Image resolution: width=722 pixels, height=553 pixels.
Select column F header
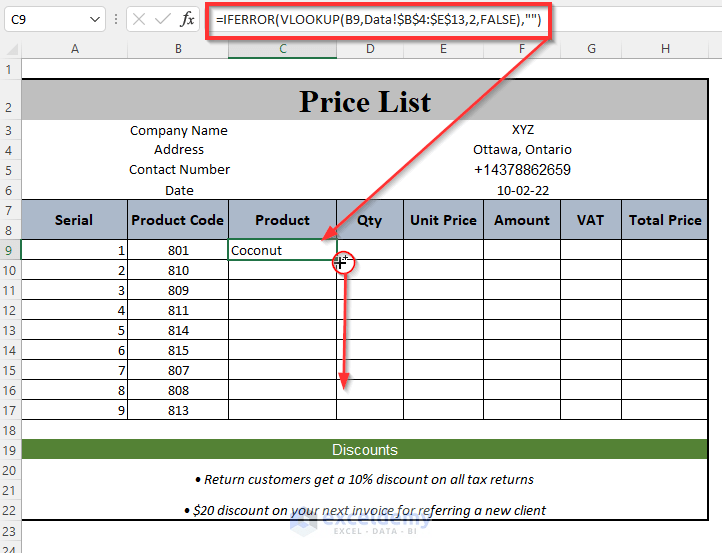[x=522, y=49]
